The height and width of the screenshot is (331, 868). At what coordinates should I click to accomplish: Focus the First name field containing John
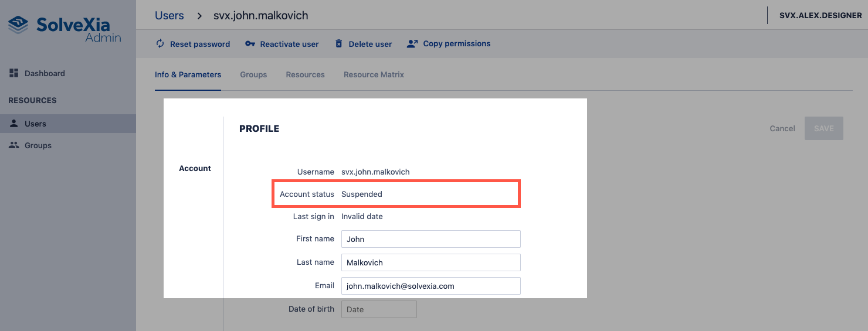(430, 239)
